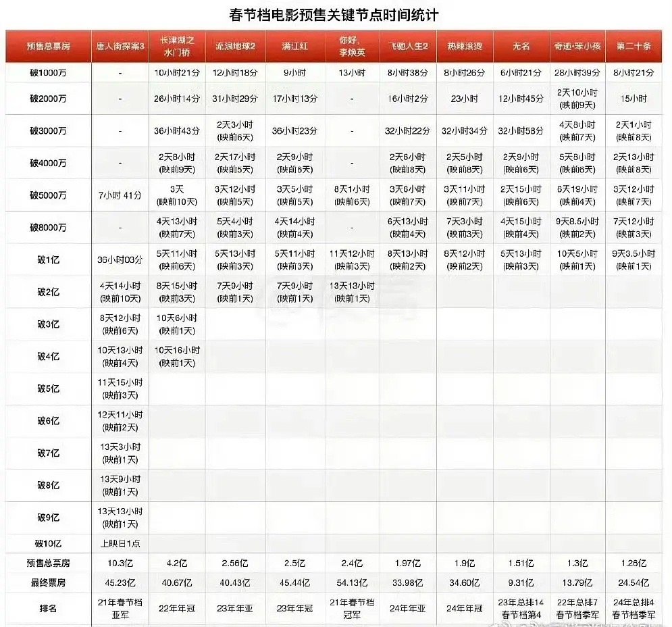This screenshot has height=627, width=672.
Task: Select the 唐人街探案3 column header
Action: pyautogui.click(x=120, y=47)
